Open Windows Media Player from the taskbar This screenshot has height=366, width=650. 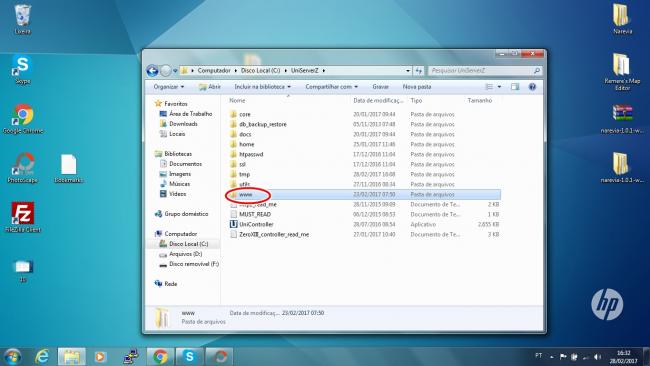100,356
